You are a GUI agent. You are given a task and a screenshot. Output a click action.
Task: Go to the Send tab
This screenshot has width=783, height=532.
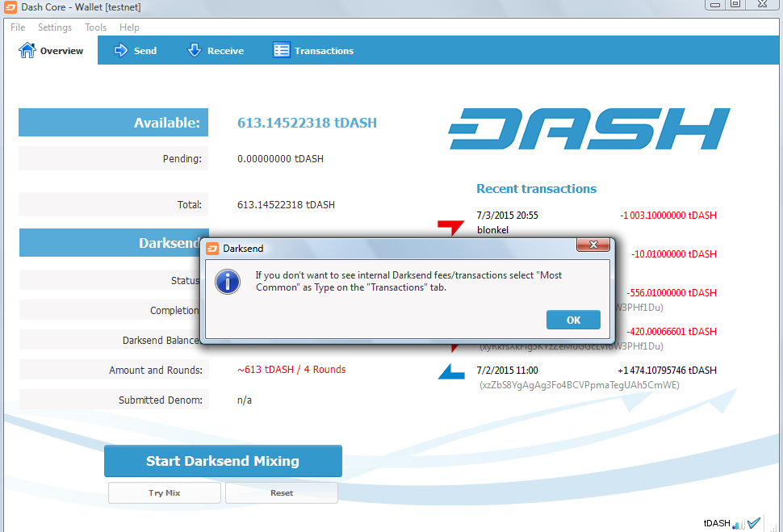pyautogui.click(x=135, y=50)
